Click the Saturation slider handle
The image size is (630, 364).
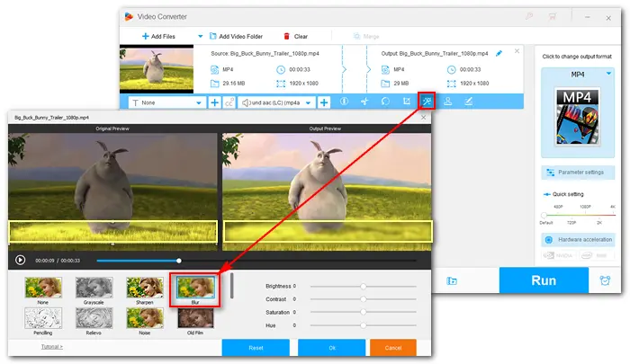click(x=364, y=312)
